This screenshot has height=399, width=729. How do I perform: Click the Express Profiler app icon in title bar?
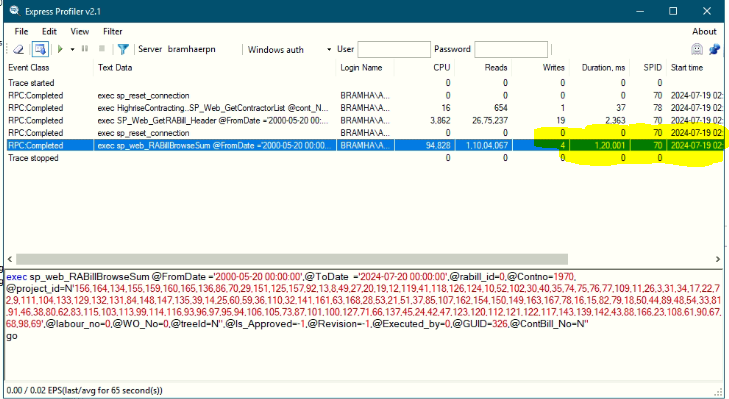pos(14,11)
